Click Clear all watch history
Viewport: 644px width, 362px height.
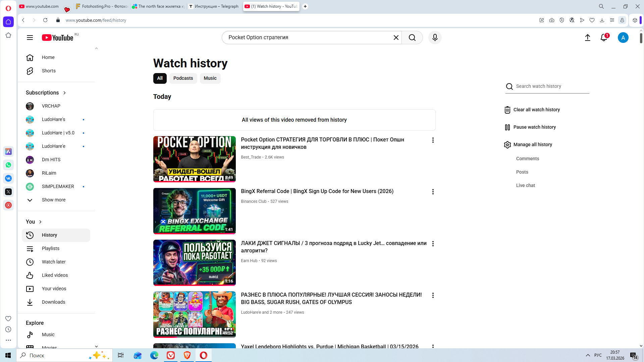pos(536,110)
